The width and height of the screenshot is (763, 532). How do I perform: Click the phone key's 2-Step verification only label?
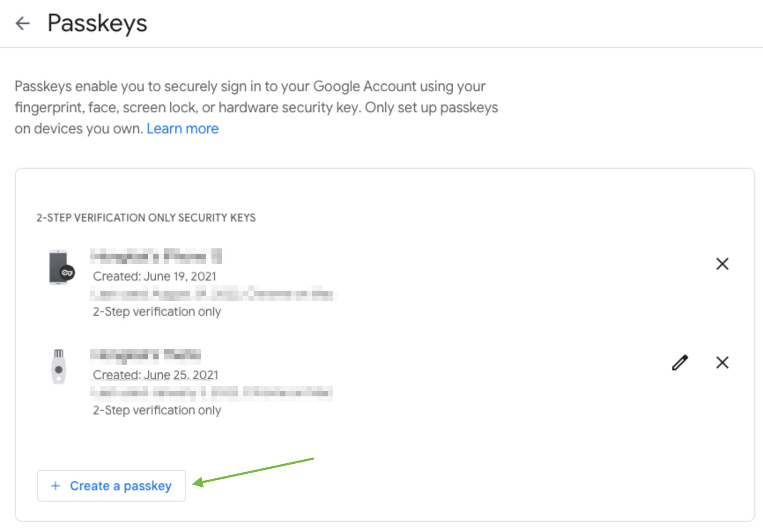(157, 312)
